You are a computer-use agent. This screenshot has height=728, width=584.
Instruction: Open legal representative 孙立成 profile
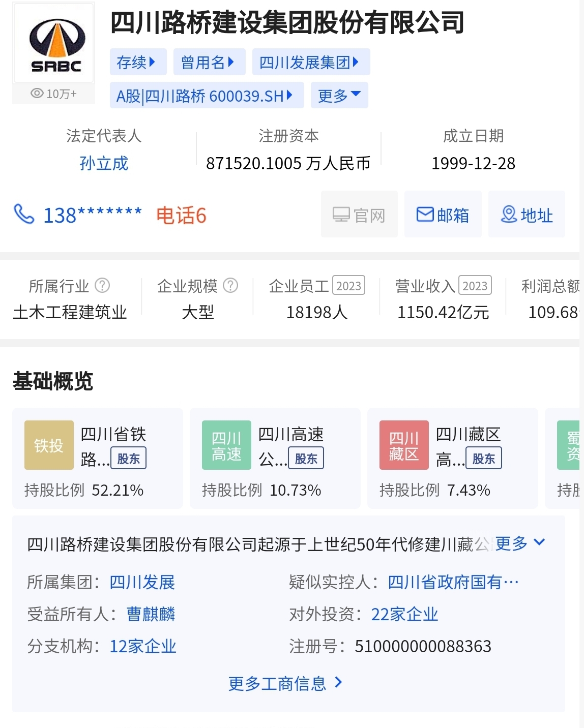(104, 163)
